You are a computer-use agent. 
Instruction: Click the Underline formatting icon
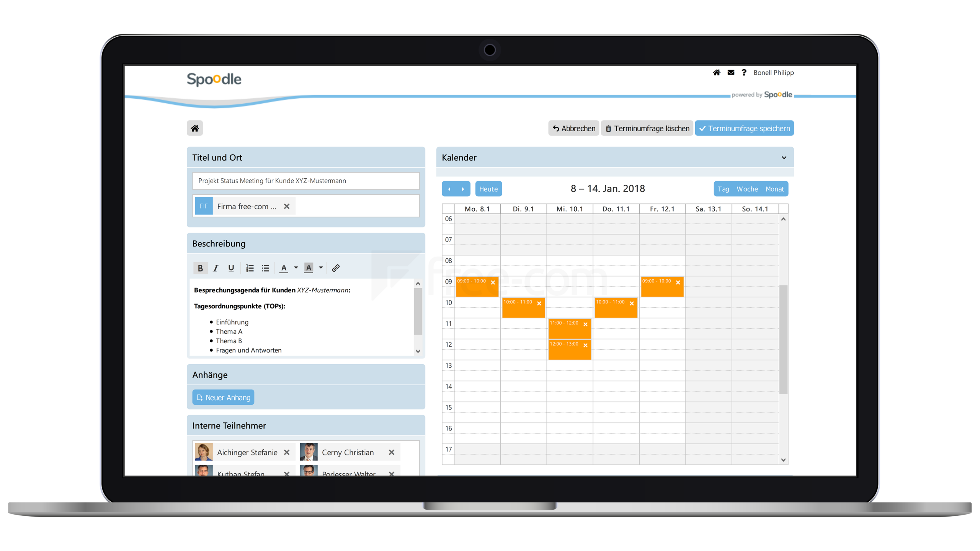(231, 268)
